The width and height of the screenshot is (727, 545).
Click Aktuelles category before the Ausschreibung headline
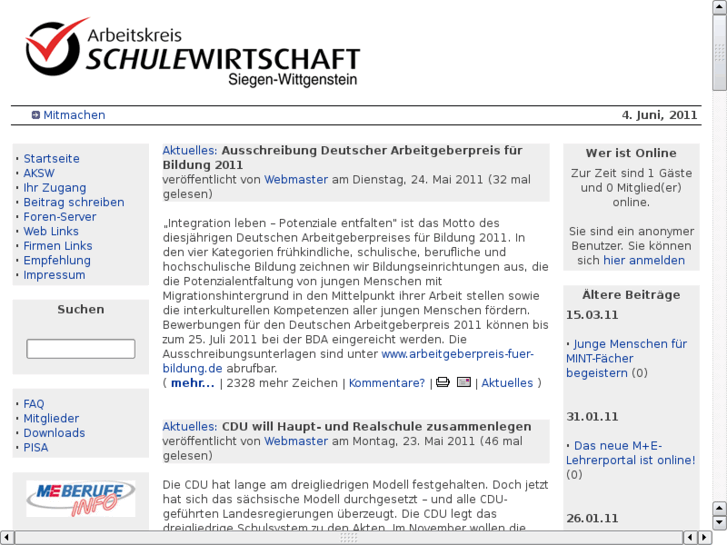pos(190,151)
